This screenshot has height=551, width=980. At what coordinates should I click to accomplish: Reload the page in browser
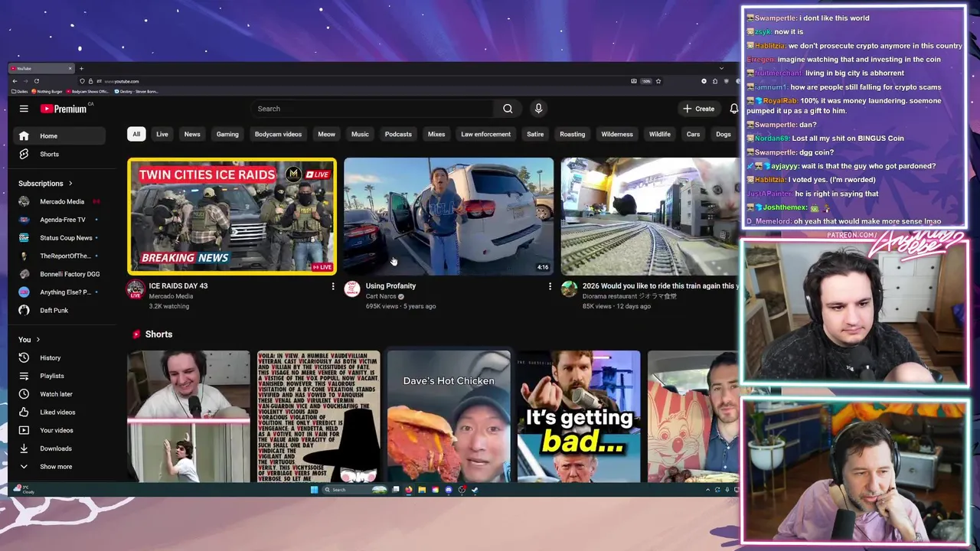pyautogui.click(x=36, y=81)
